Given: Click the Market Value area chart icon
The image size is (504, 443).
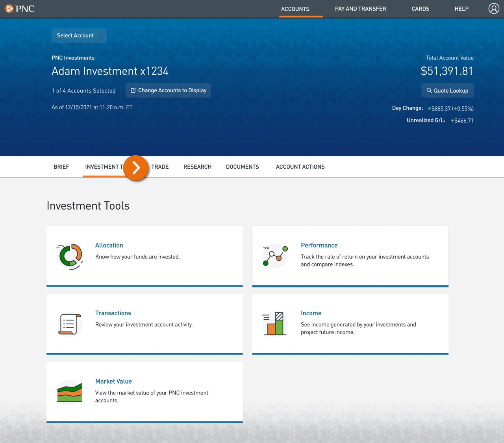Looking at the screenshot, I should [70, 392].
